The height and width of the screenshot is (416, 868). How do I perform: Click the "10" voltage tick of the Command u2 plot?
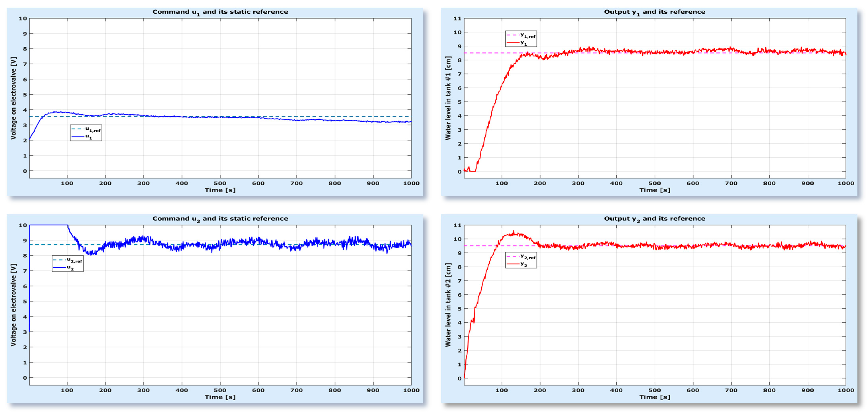23,225
